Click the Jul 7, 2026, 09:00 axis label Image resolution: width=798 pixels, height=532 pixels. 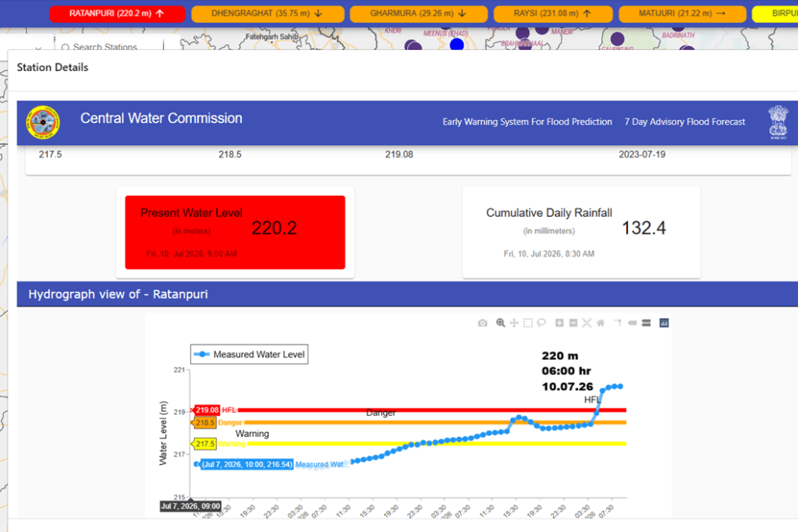(x=190, y=506)
